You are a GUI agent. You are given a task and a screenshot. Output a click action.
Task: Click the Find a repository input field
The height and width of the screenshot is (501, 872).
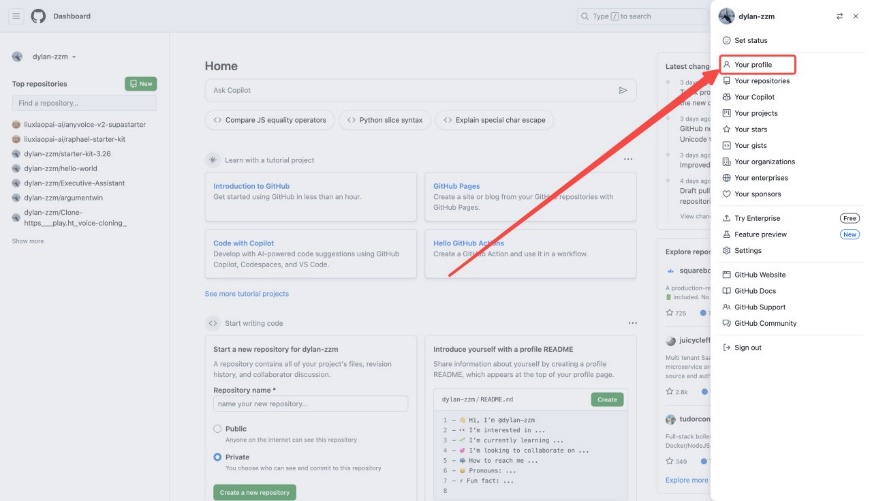tap(84, 103)
